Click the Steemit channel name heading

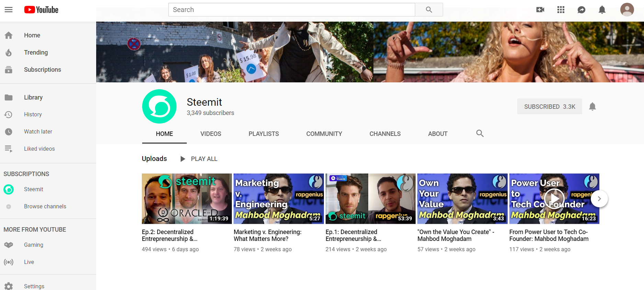click(x=204, y=102)
